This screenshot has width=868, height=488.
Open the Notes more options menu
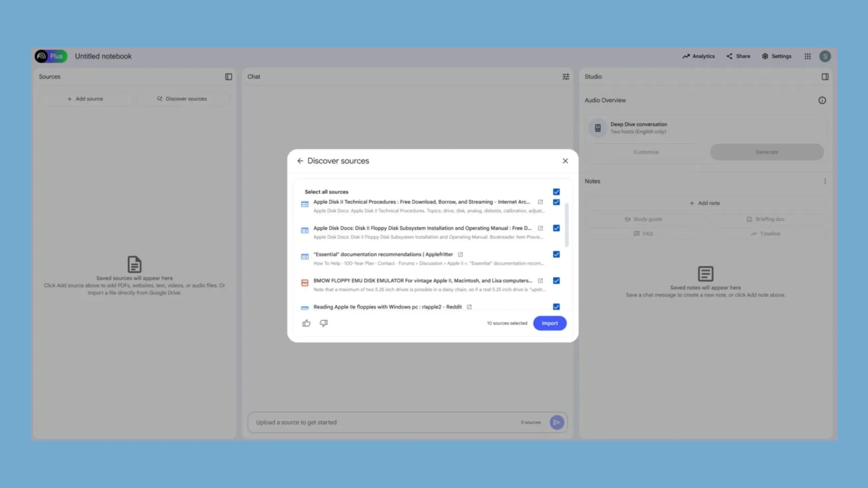point(825,181)
